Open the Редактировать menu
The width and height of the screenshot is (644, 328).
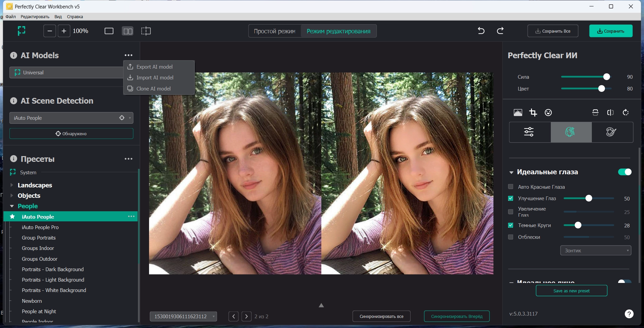pos(35,16)
